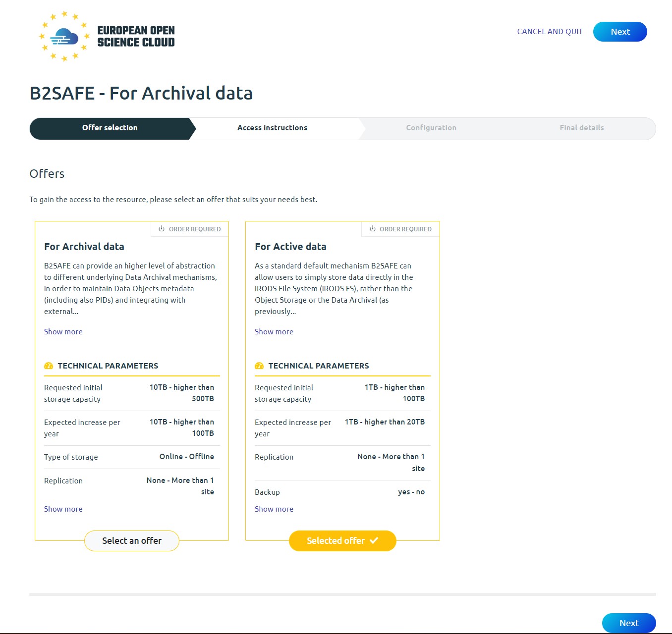The image size is (672, 634).
Task: Click gauge icon beside Active Technical Parameters
Action: [x=259, y=366]
